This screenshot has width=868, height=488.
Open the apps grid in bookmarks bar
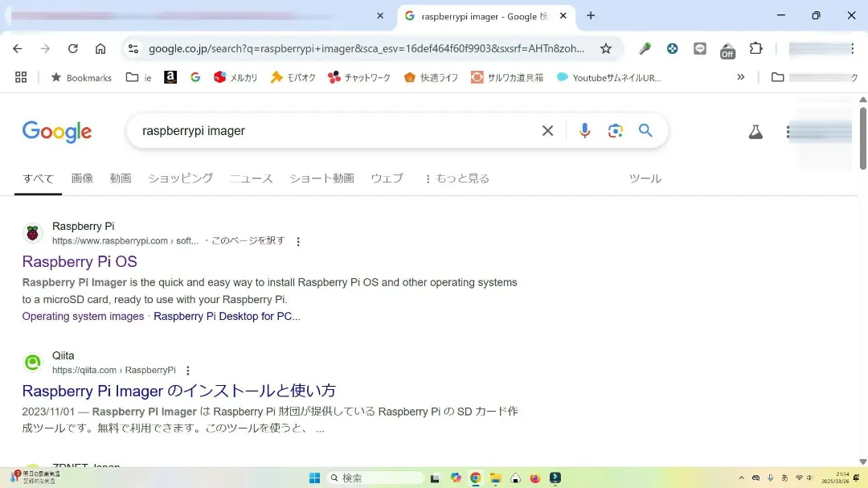[21, 77]
